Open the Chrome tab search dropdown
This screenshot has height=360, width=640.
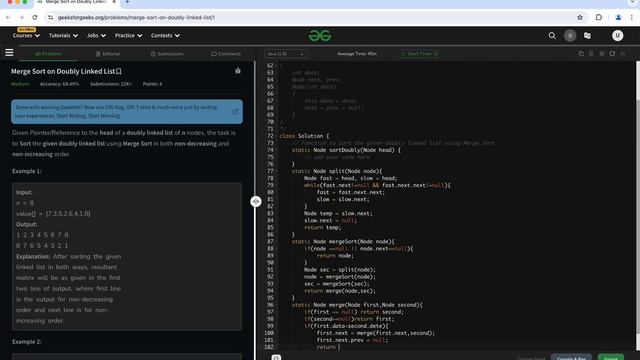click(x=631, y=2)
